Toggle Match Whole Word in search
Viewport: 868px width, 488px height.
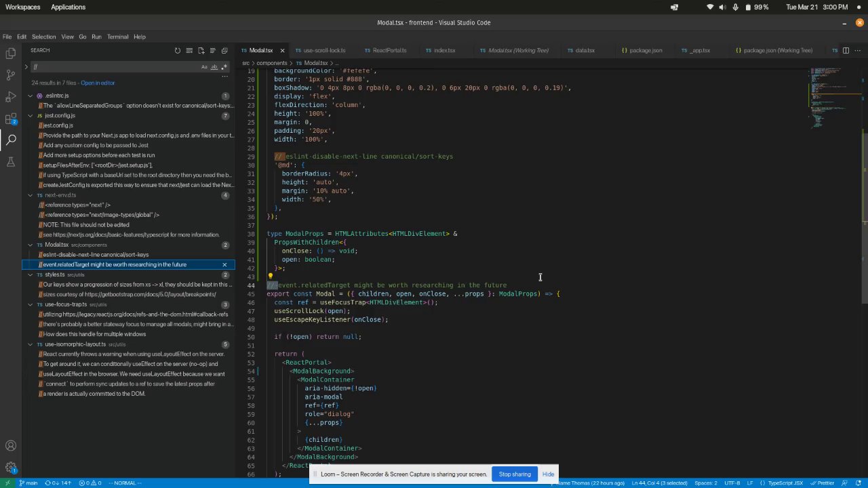point(214,66)
